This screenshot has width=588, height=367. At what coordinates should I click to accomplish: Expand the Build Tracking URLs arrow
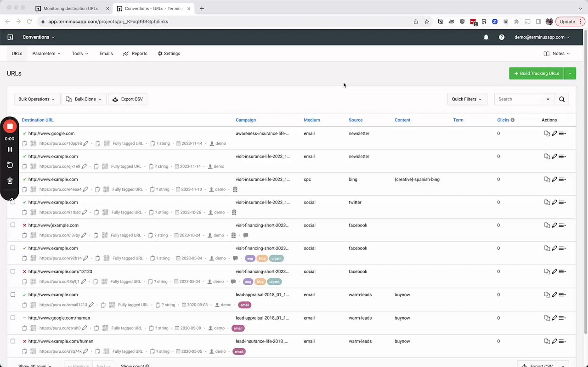(x=570, y=73)
